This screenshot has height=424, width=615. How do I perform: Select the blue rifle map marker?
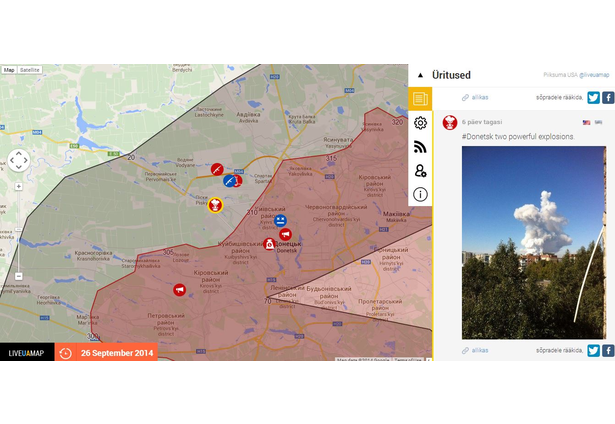tap(229, 181)
